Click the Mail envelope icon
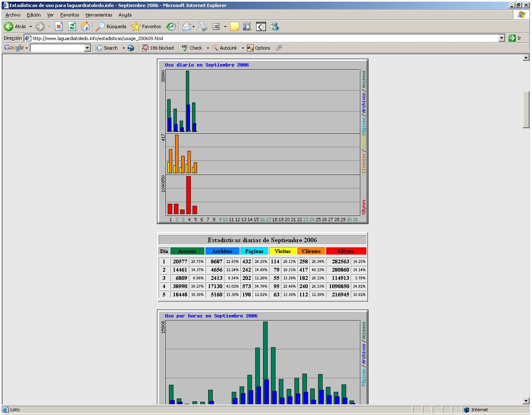Image resolution: width=532 pixels, height=415 pixels. pyautogui.click(x=186, y=26)
